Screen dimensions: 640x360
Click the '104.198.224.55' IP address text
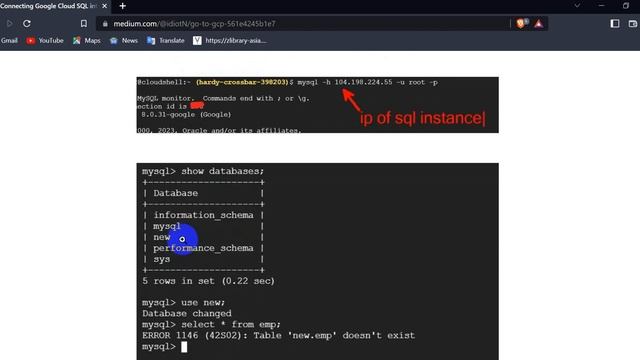click(x=363, y=82)
